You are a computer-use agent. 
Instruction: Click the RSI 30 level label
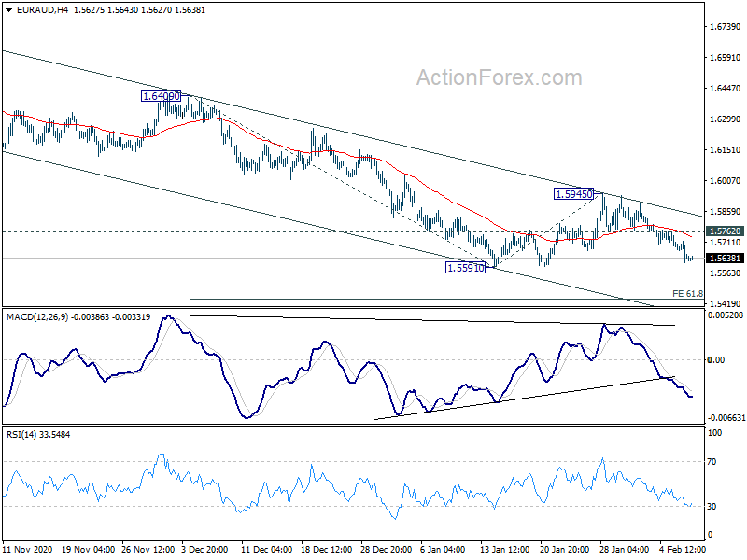click(712, 507)
